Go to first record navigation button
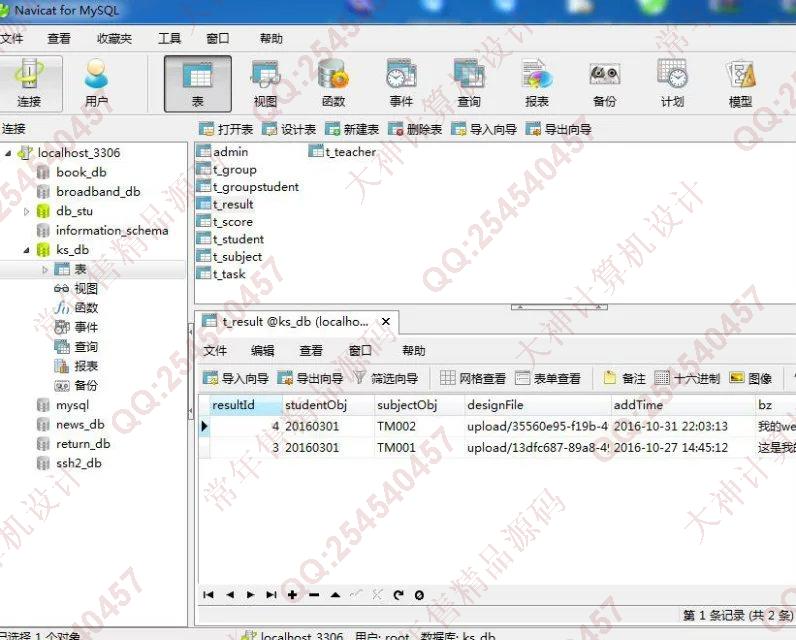This screenshot has width=796, height=640. click(x=208, y=595)
